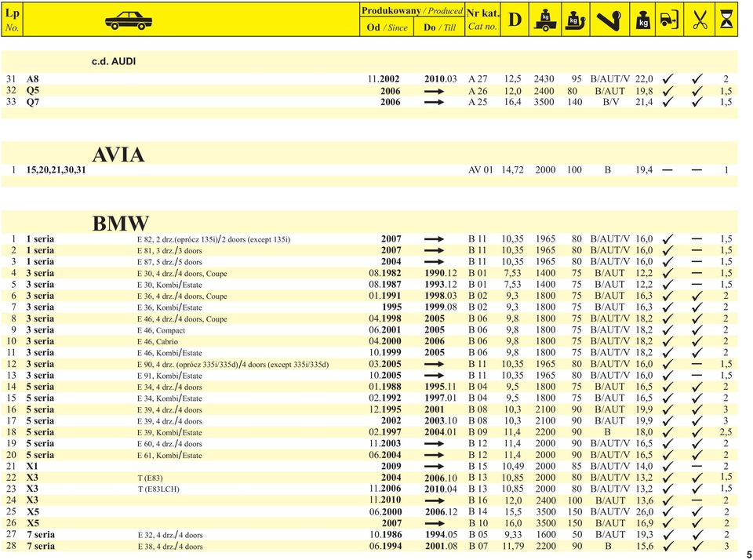Click catalog number A 25
This screenshot has height=560, width=753.
478,102
